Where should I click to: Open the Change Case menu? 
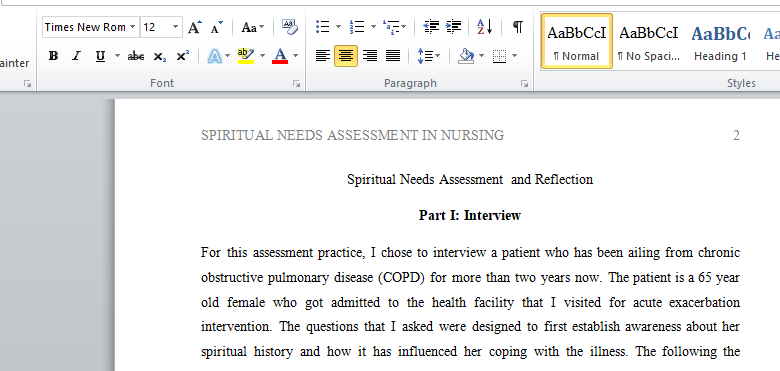click(x=253, y=27)
